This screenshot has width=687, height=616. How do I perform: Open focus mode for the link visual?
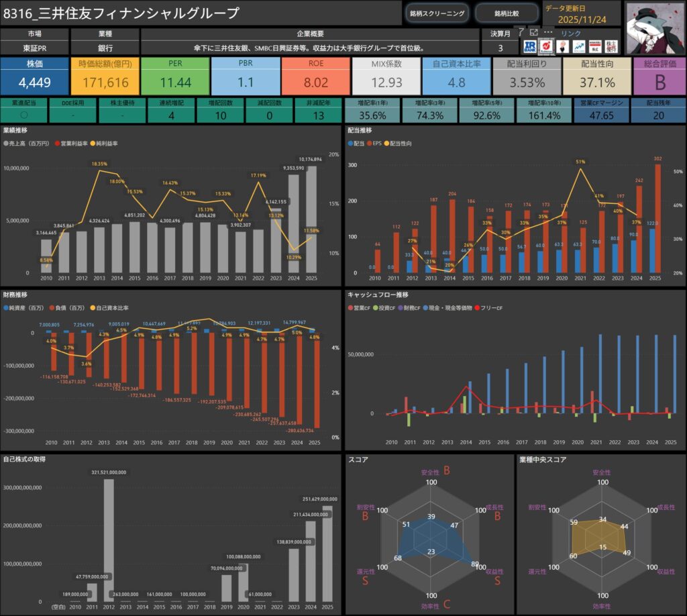[x=534, y=32]
